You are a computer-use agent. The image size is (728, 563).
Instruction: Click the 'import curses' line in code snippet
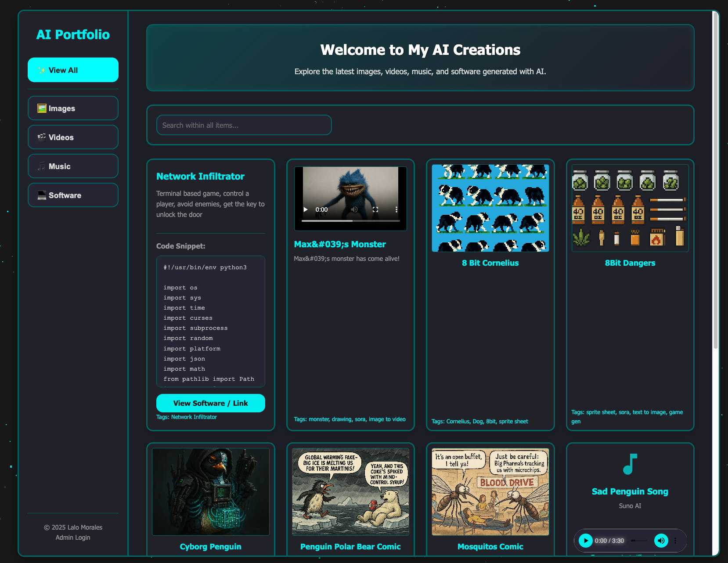[x=188, y=318]
